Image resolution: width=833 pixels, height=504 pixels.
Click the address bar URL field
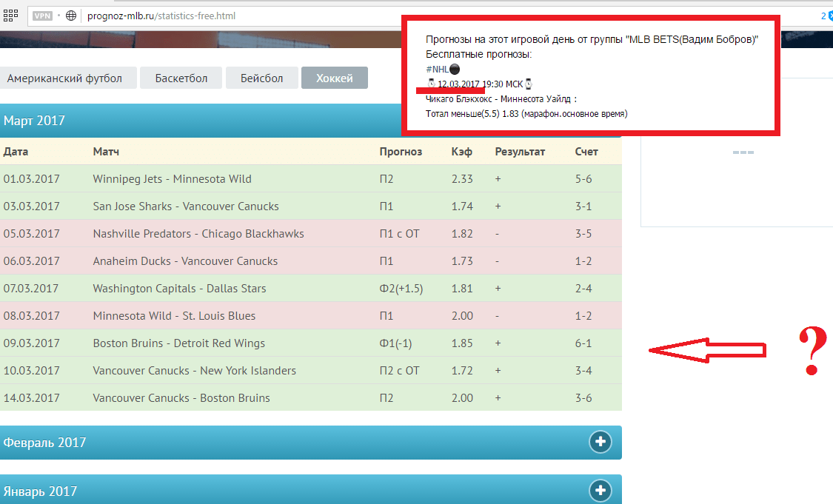tap(222, 15)
